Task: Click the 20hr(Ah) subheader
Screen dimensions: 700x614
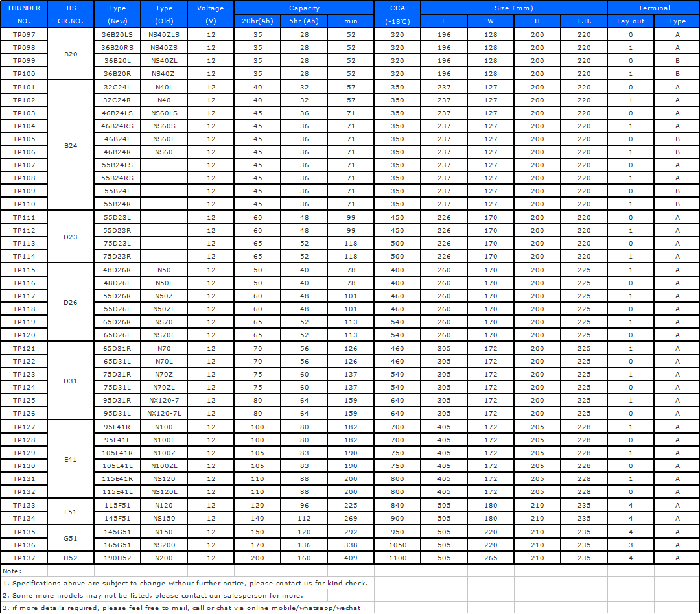Action: [x=257, y=21]
